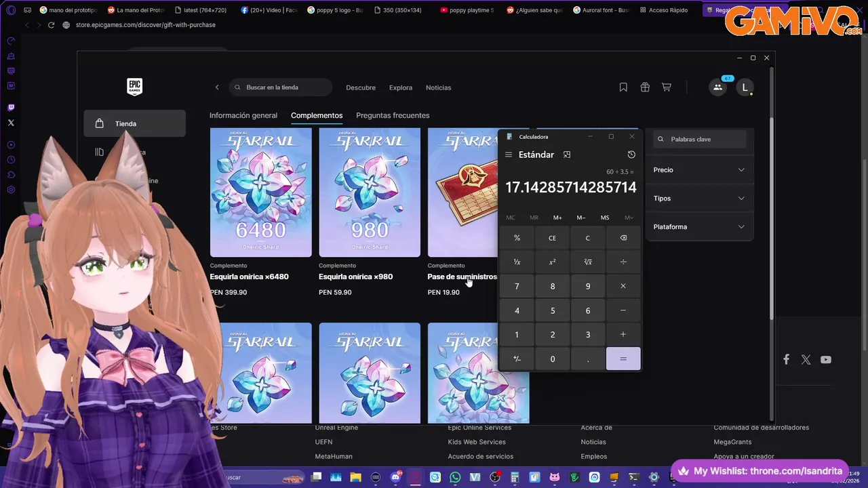The height and width of the screenshot is (488, 868).
Task: Open the Explora menu
Action: tap(401, 87)
